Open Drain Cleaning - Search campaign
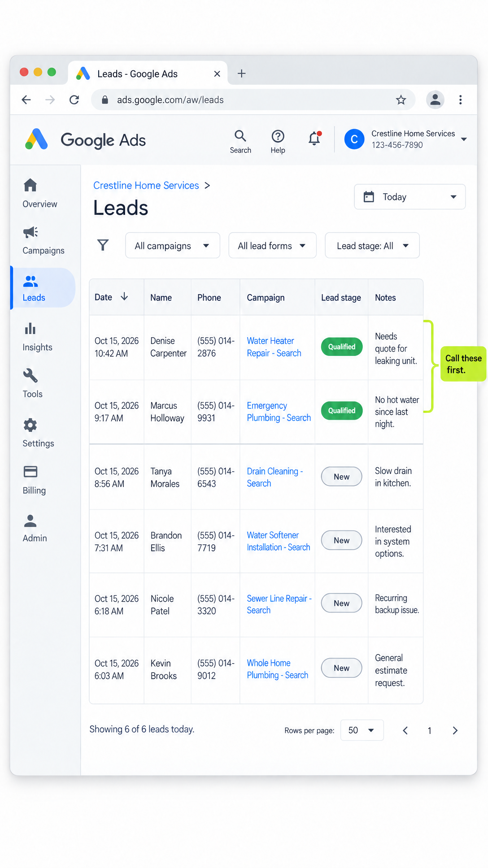 [x=274, y=477]
